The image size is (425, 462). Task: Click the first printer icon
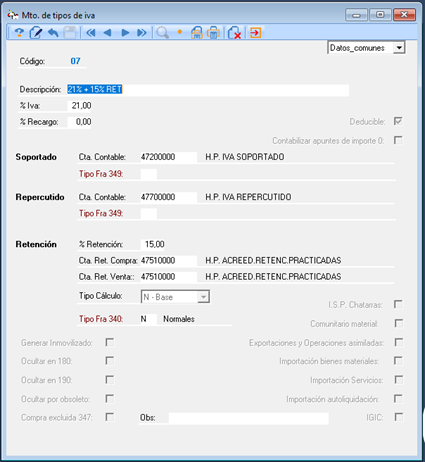click(197, 33)
